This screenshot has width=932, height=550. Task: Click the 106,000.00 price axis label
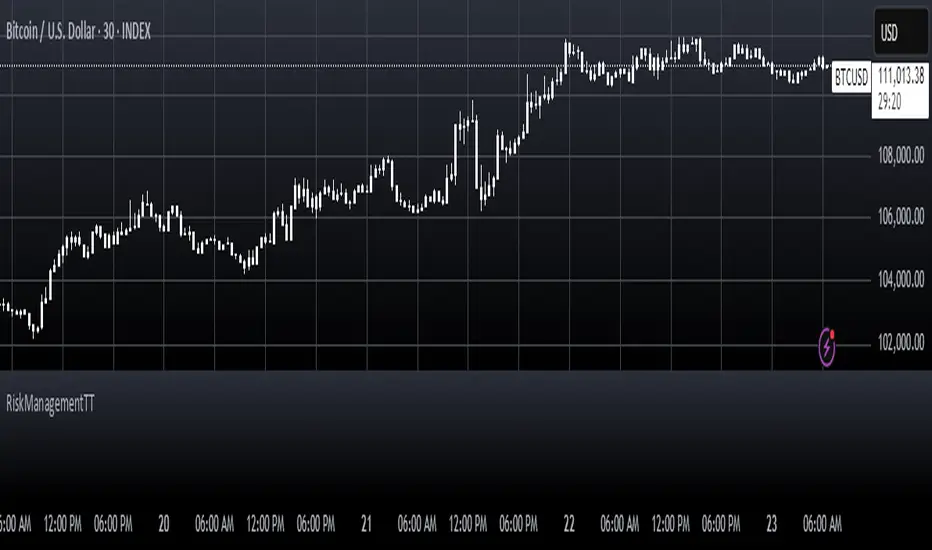click(901, 216)
